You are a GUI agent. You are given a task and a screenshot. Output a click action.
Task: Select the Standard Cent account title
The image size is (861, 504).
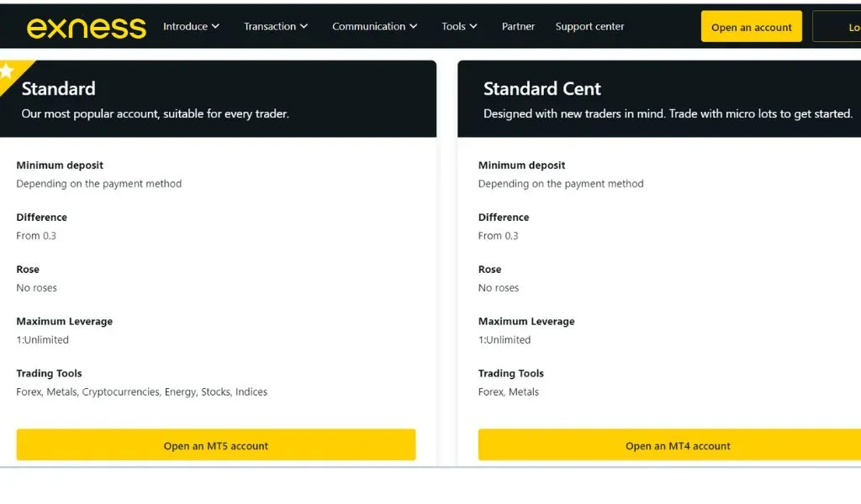[542, 89]
